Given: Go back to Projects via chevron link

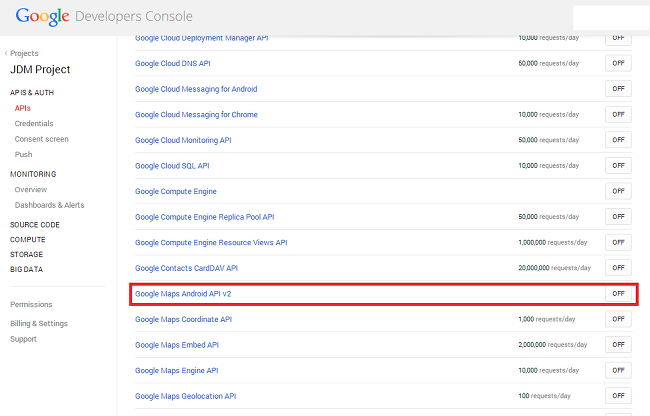Looking at the screenshot, I should pos(22,53).
